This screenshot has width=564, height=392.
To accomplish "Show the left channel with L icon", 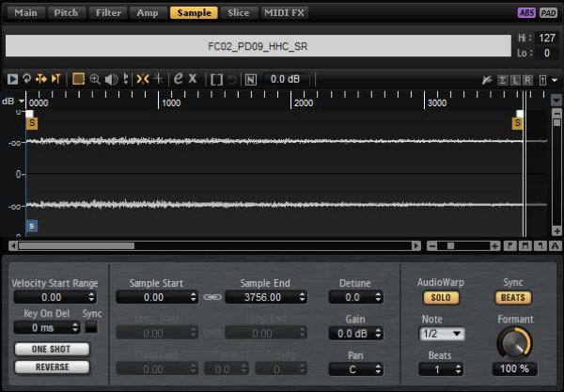I will coord(516,79).
